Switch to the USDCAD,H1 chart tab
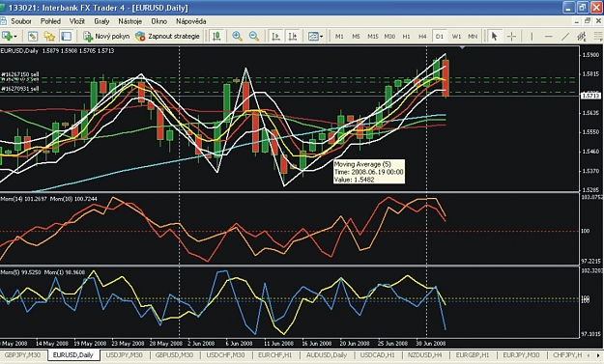The height and width of the screenshot is (364, 604). click(x=377, y=355)
